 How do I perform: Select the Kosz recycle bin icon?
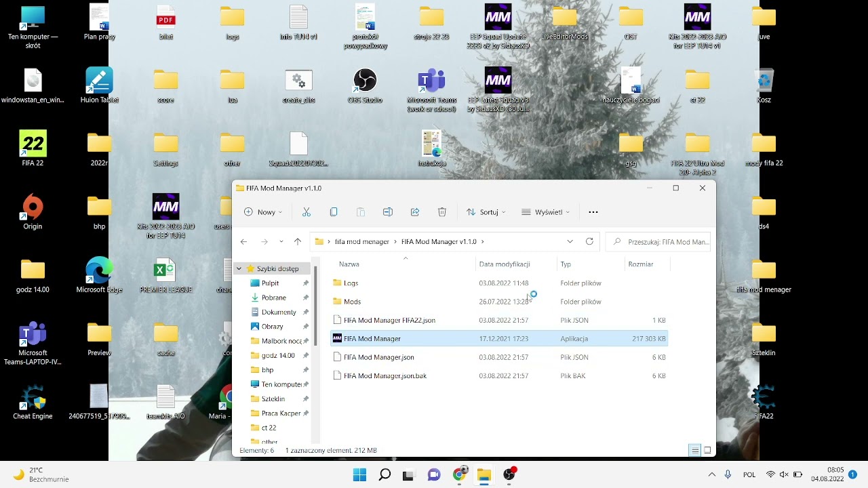(x=764, y=86)
